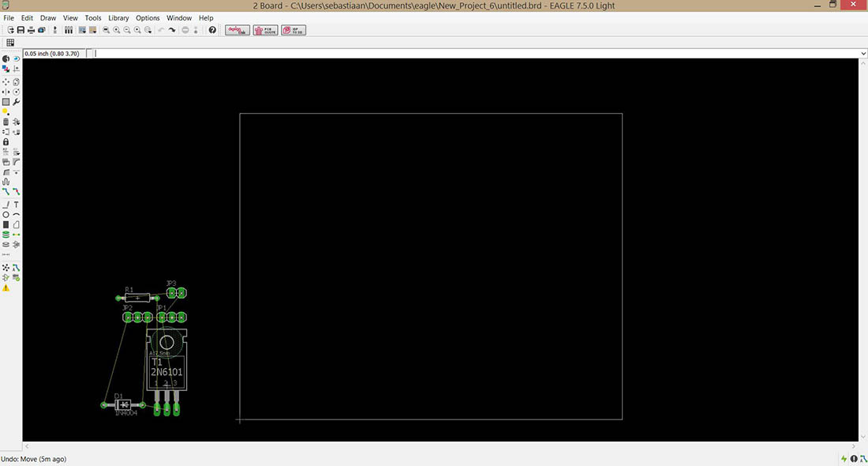
Task: Select the Wire line drawing tool
Action: [6, 205]
